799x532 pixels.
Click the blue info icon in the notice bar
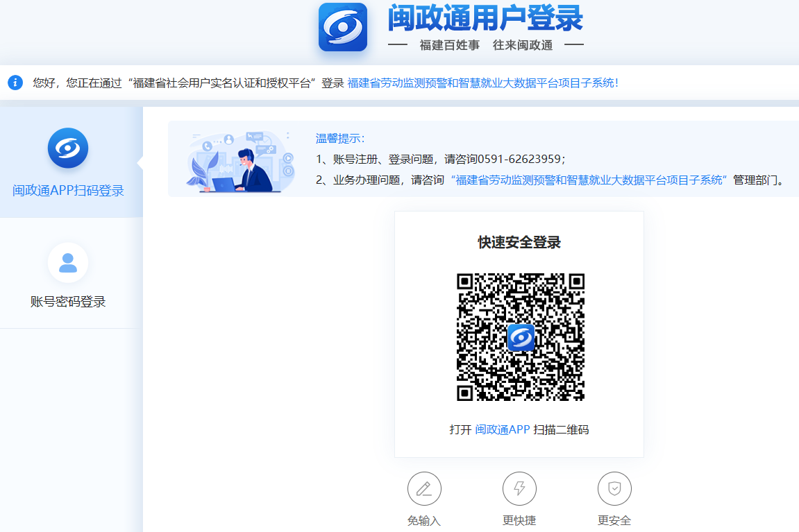pyautogui.click(x=15, y=83)
